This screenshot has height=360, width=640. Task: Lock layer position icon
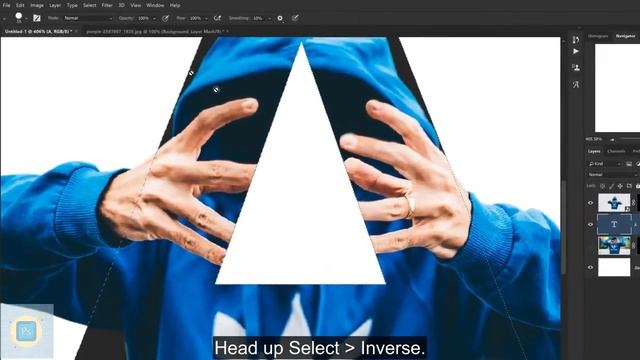(x=620, y=186)
